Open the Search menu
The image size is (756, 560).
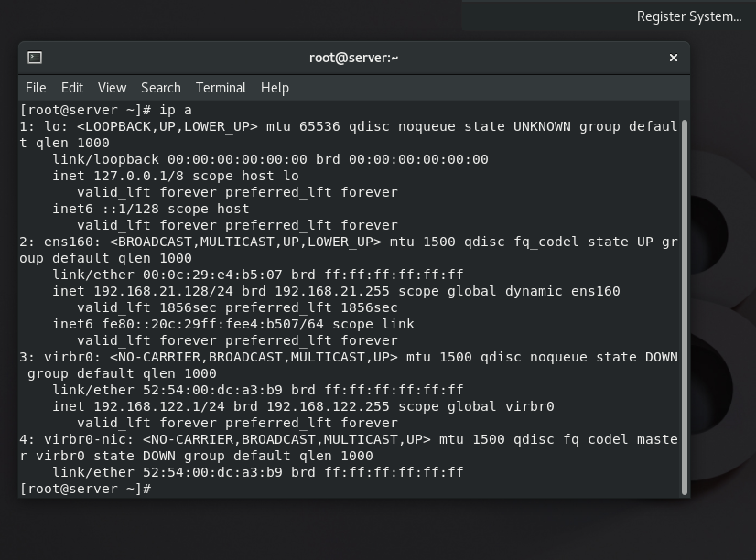[x=161, y=88]
